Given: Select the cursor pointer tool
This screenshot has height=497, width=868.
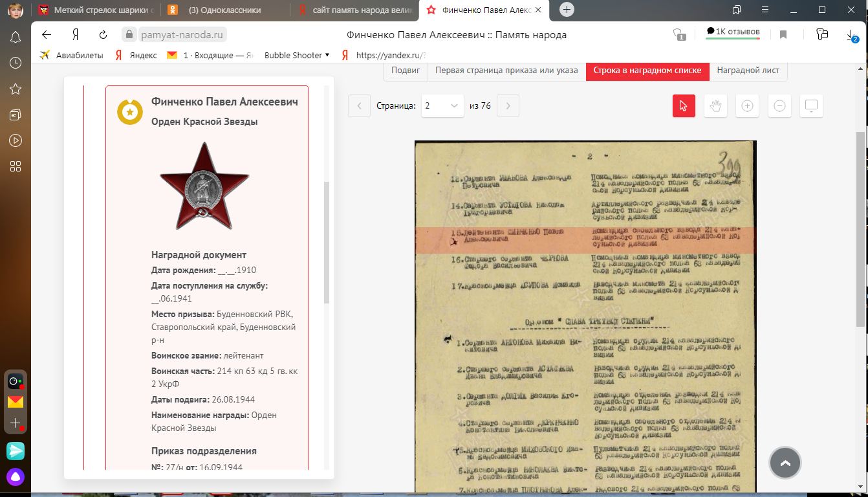Looking at the screenshot, I should 684,106.
